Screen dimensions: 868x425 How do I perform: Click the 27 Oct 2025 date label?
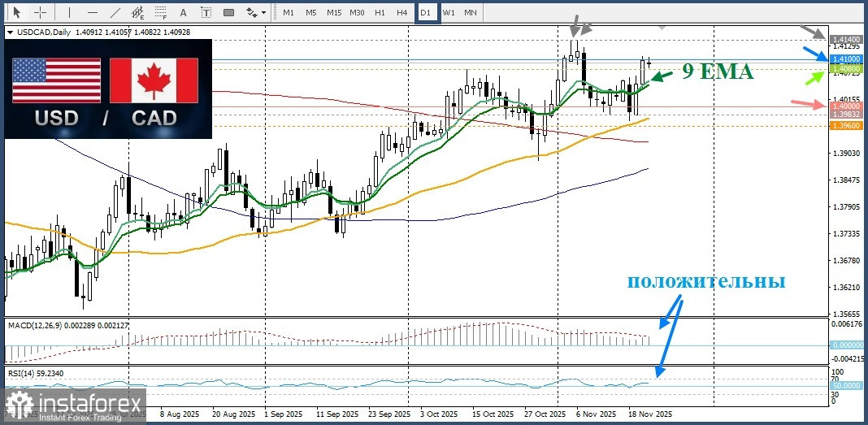(544, 414)
